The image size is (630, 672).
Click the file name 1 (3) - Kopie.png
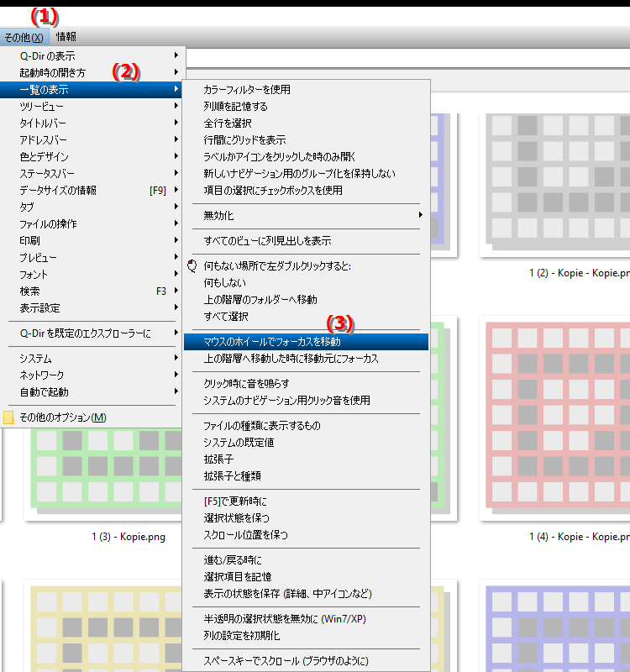coord(129,537)
